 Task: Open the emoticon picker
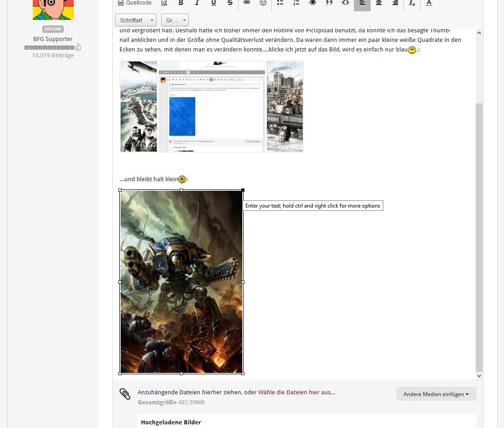tap(263, 3)
